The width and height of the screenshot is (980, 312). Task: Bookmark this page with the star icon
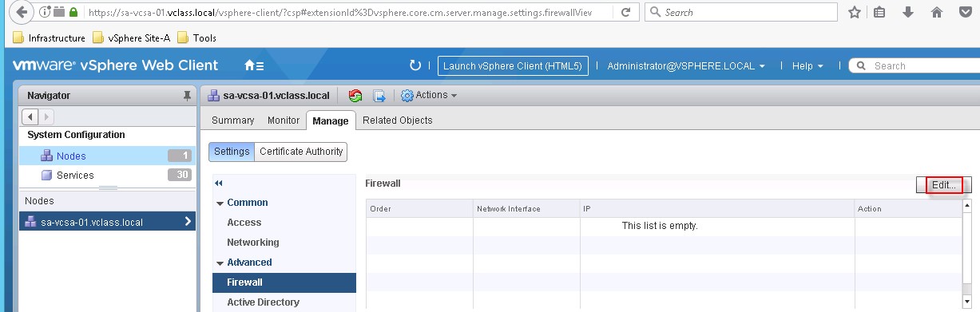(854, 13)
